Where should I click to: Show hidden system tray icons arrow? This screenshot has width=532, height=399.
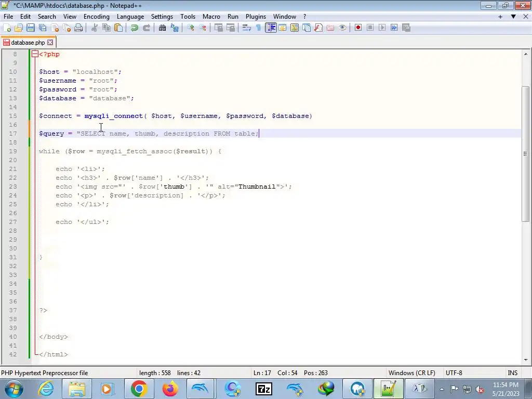point(442,389)
